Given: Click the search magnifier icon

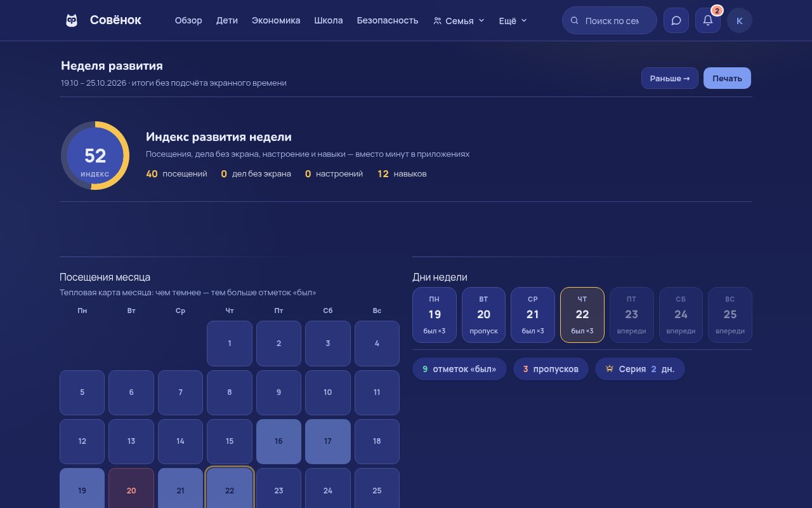Looking at the screenshot, I should [x=575, y=20].
